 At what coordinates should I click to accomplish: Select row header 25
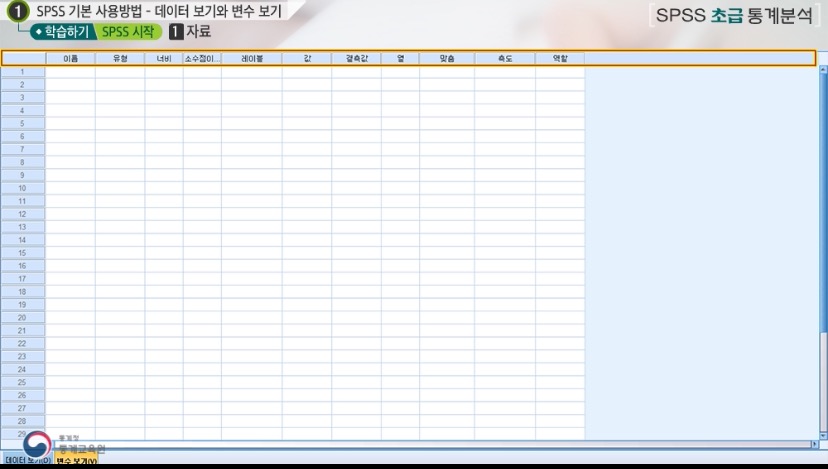23,382
